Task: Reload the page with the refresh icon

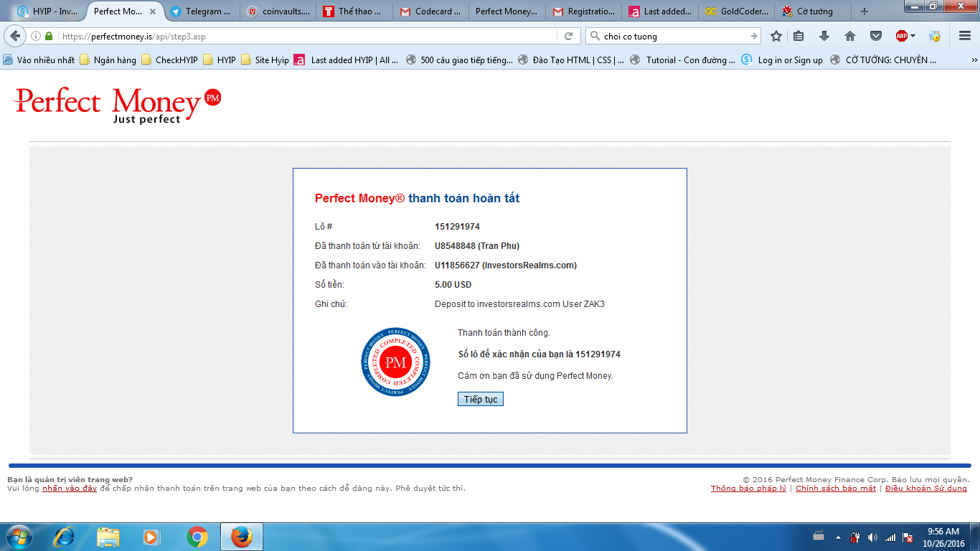Action: (x=568, y=36)
